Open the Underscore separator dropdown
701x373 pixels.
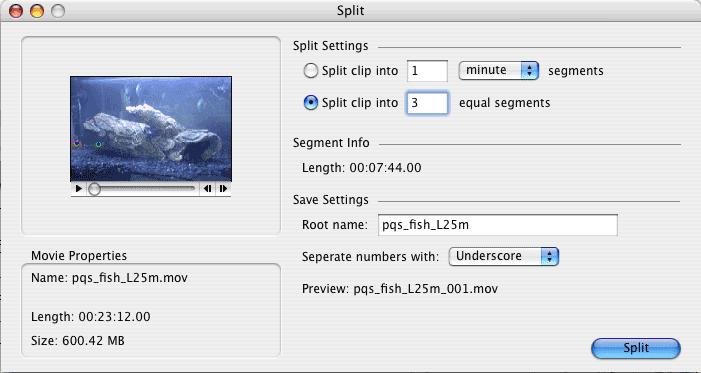(503, 256)
